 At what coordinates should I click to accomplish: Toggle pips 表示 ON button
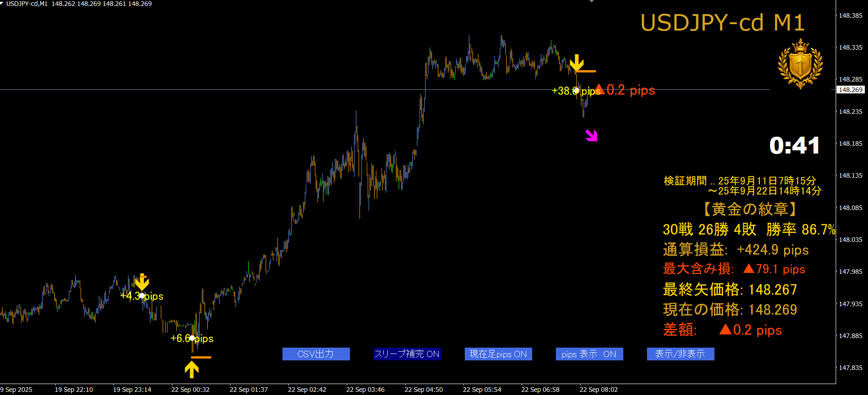click(x=589, y=354)
